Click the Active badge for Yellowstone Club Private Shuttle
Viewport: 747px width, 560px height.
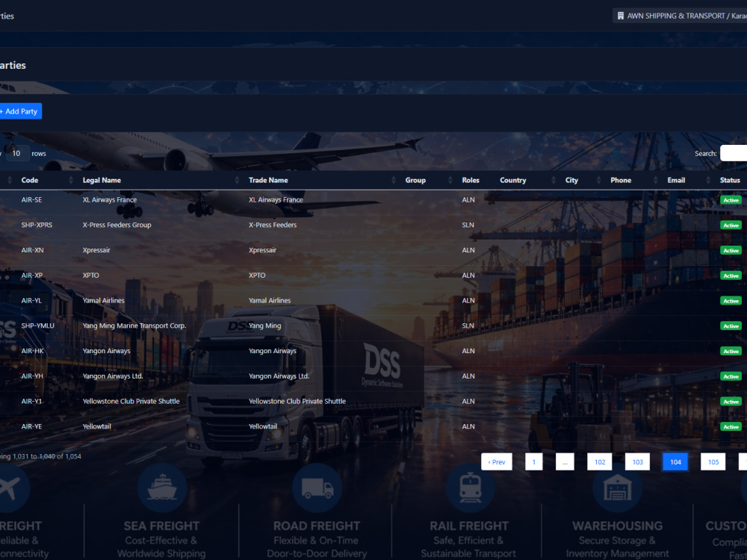tap(731, 402)
